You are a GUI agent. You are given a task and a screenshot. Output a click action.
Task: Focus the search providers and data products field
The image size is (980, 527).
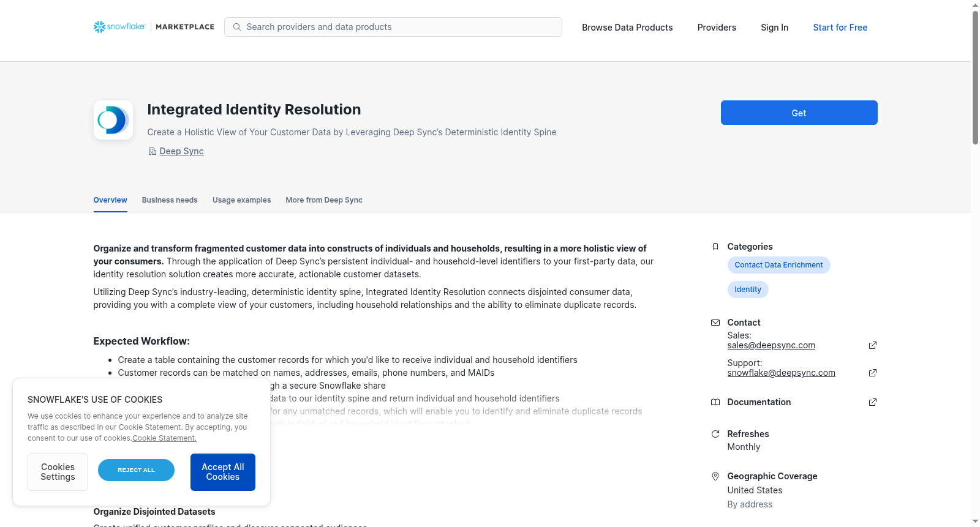pos(393,27)
